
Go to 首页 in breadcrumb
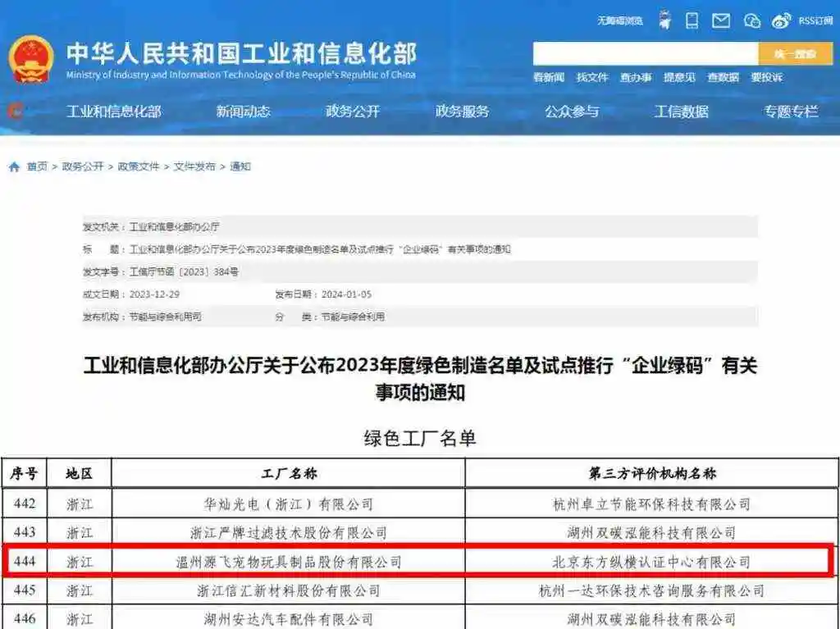(x=37, y=166)
